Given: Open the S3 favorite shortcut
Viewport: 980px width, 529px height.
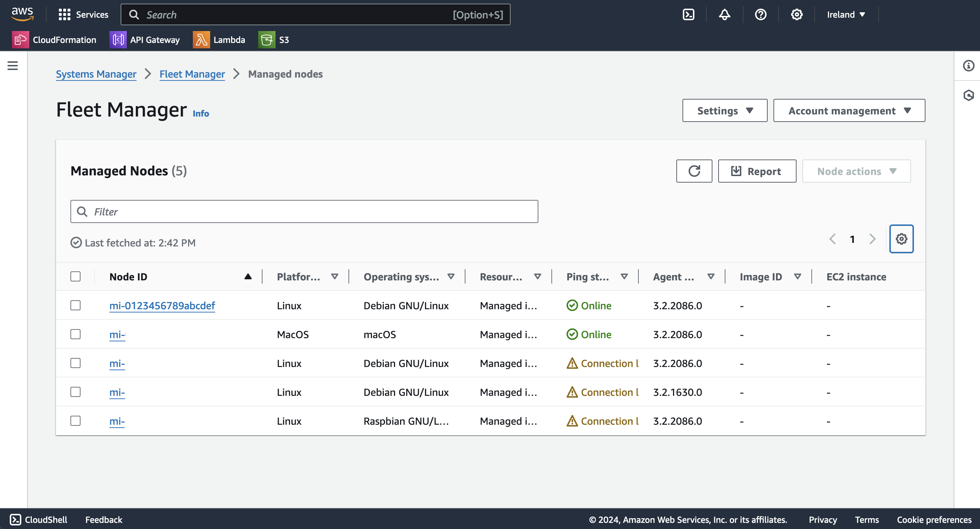Looking at the screenshot, I should pyautogui.click(x=274, y=40).
